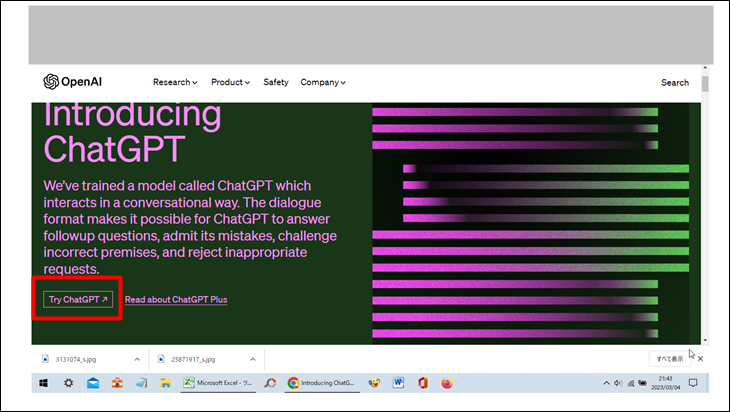Open the paint palette taskbar icon
Viewport: 730px width, 412px height.
click(x=374, y=383)
